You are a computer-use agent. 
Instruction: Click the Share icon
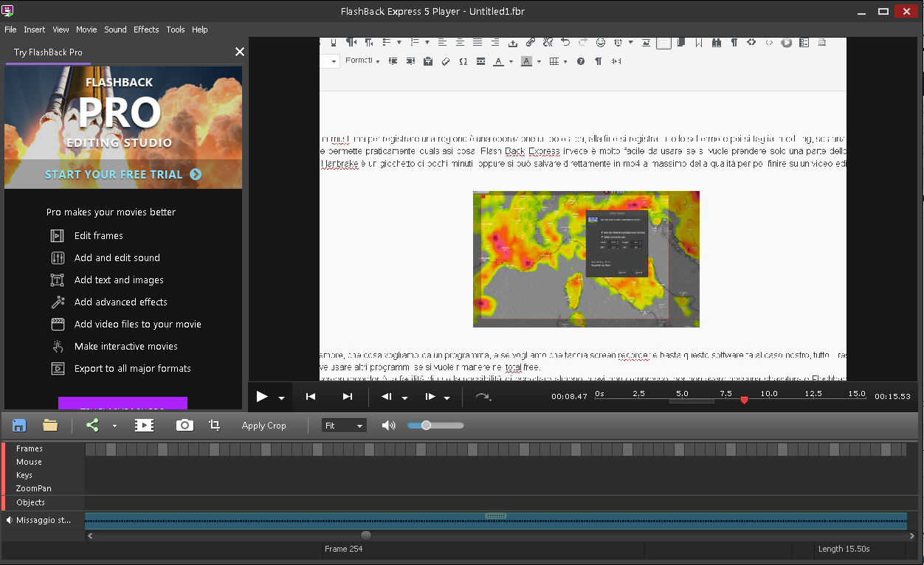92,426
